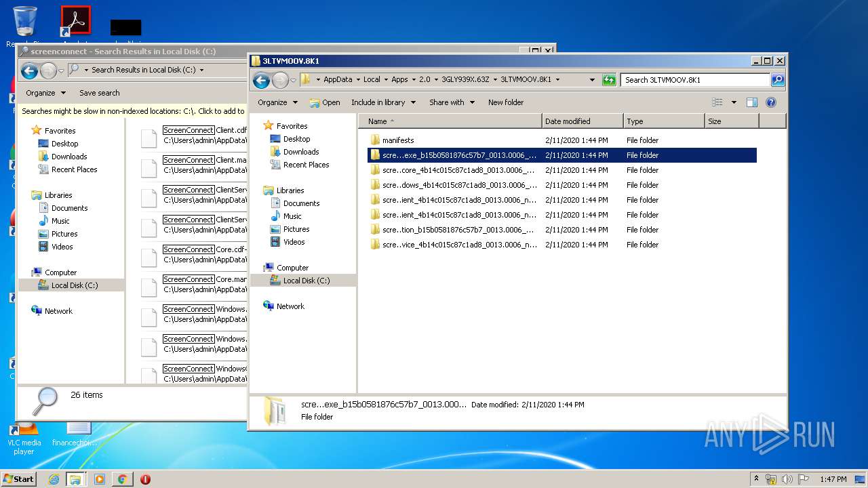Click 3GLY939X.63Z in address breadcrumb
Screen dimensions: 868x488
coord(465,79)
